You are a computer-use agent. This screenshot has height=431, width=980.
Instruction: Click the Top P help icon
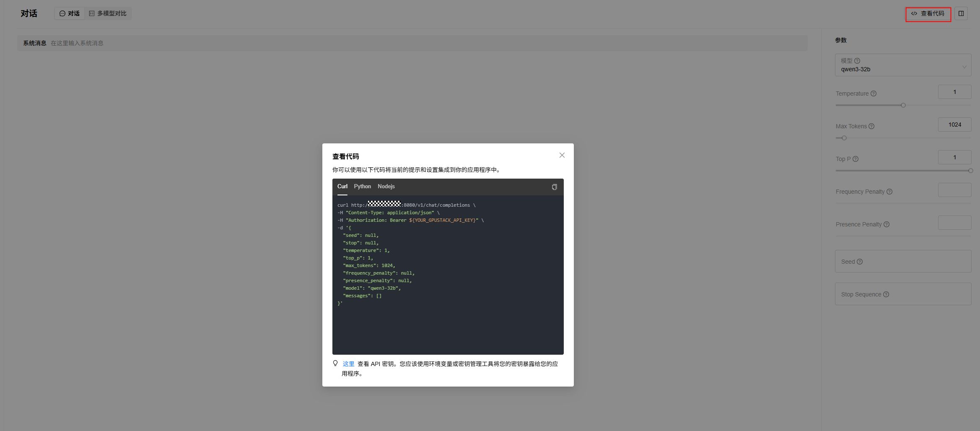click(856, 159)
